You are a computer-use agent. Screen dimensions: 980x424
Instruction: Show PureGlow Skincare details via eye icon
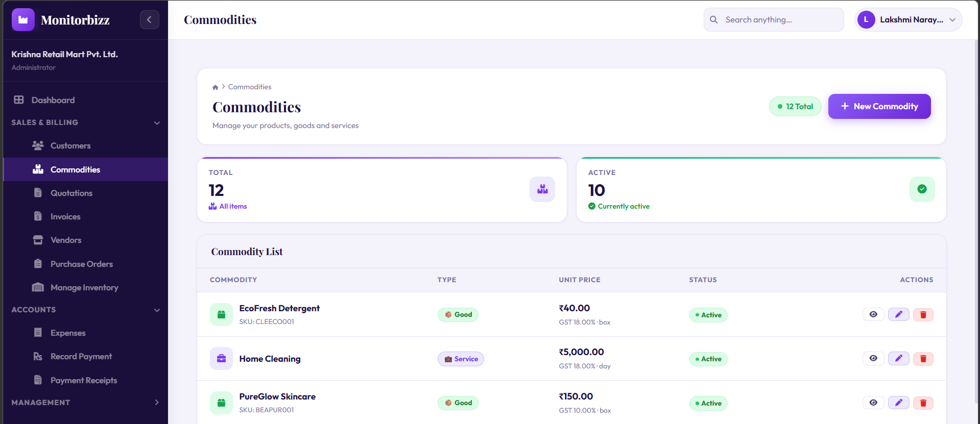(873, 403)
